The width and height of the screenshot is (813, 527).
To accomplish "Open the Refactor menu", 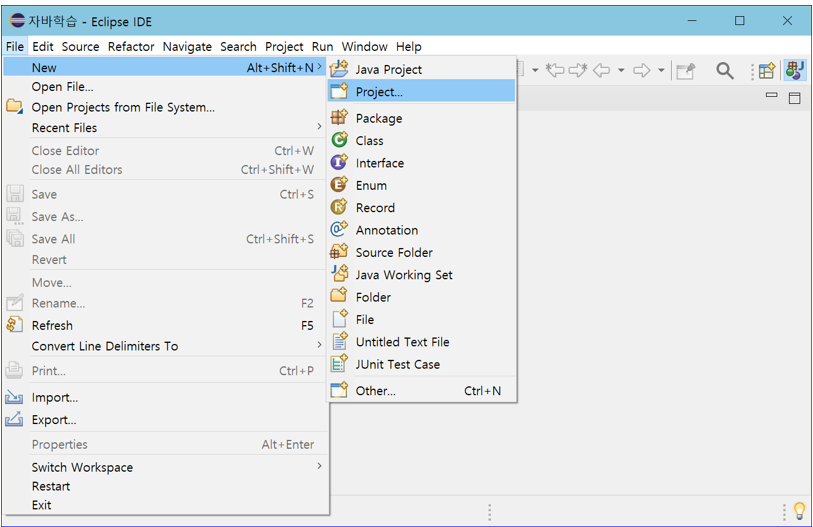I will 131,47.
